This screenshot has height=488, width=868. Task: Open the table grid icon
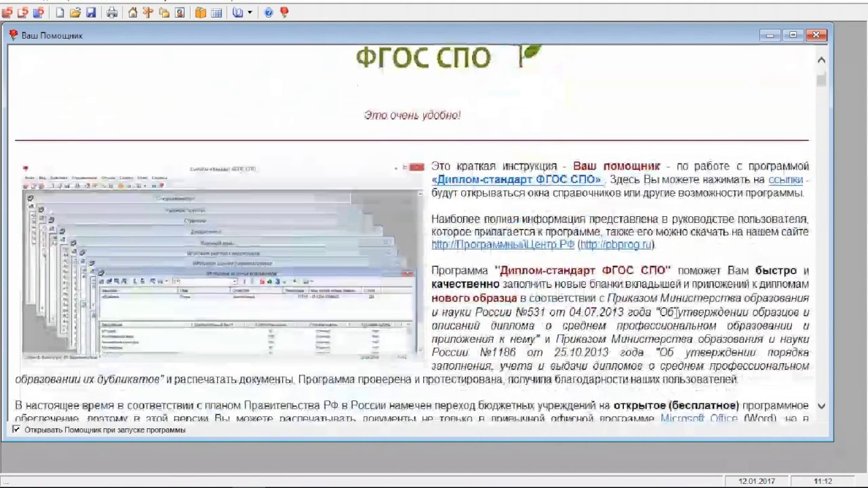point(216,12)
